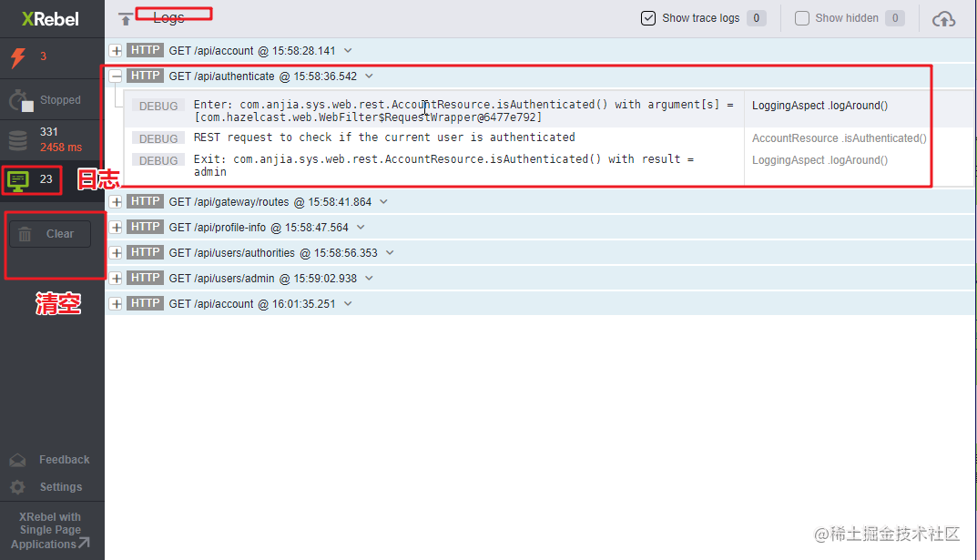Click the XRebel logo

pos(50,19)
